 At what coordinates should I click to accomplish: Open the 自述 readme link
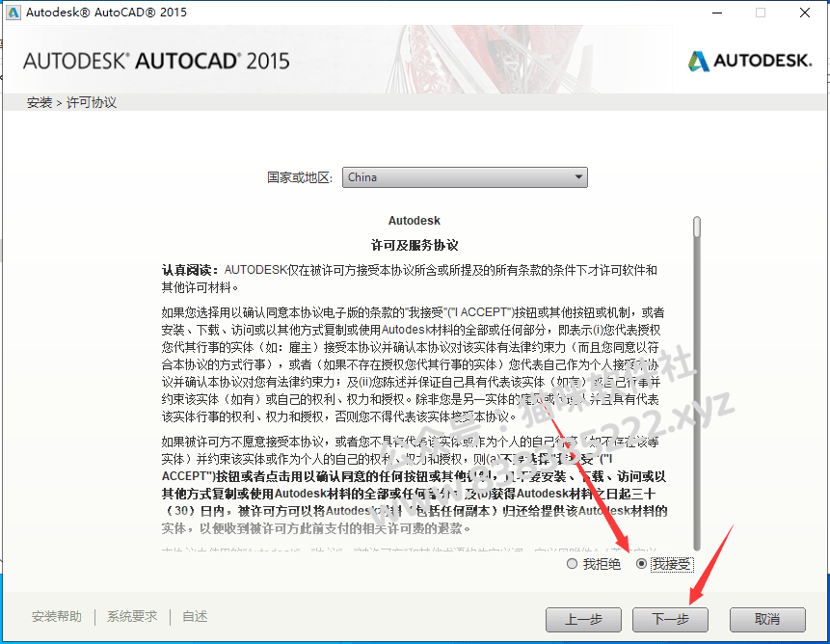195,616
